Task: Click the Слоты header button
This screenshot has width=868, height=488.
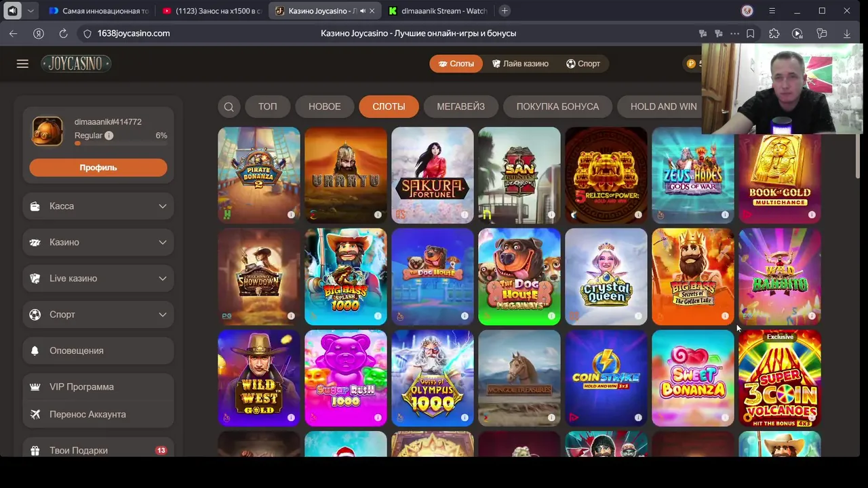Action: pyautogui.click(x=456, y=64)
